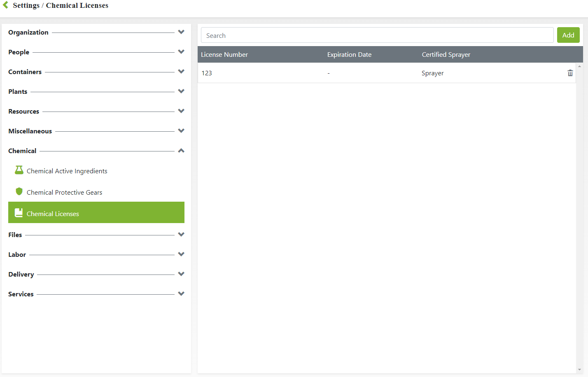Click the shield icon for Protective Gears
This screenshot has width=588, height=377.
tap(19, 191)
